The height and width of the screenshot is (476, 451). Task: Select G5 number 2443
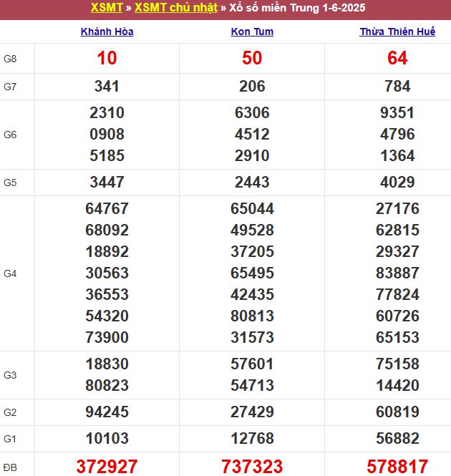click(x=252, y=182)
